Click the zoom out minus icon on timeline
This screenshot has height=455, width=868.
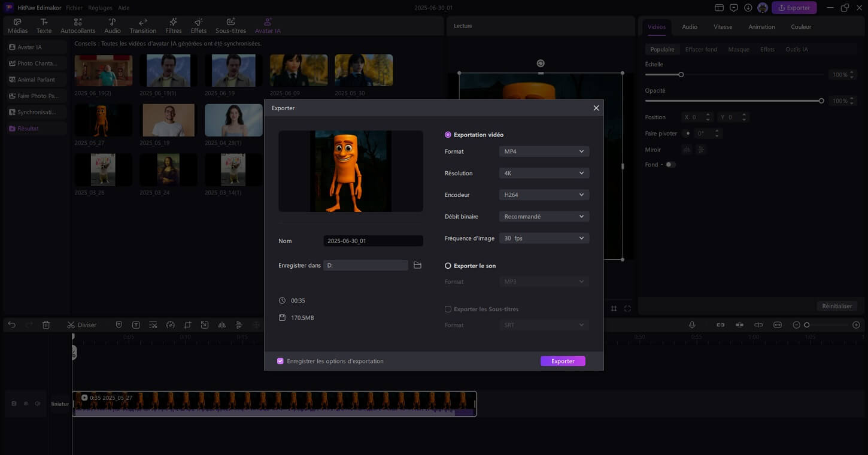[796, 325]
